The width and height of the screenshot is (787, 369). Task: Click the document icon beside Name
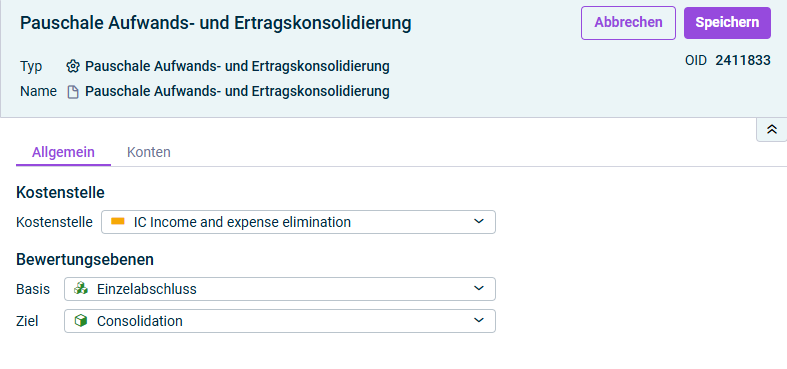73,92
